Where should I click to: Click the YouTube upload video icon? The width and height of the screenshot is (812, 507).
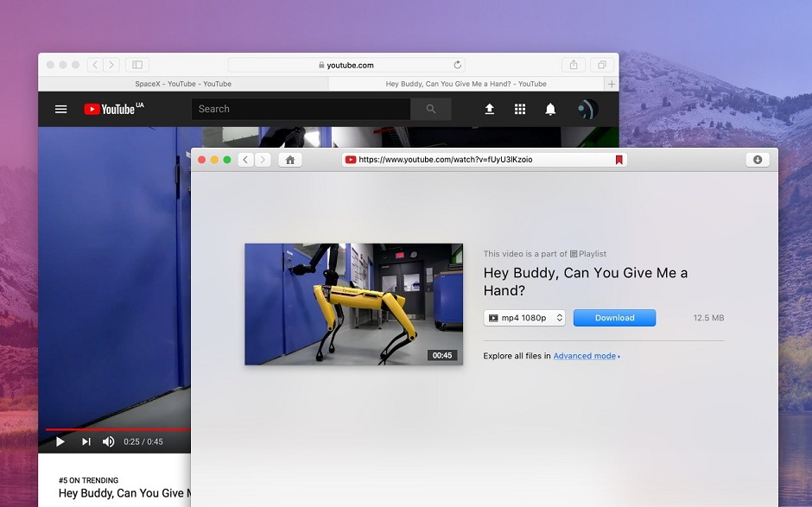tap(489, 110)
